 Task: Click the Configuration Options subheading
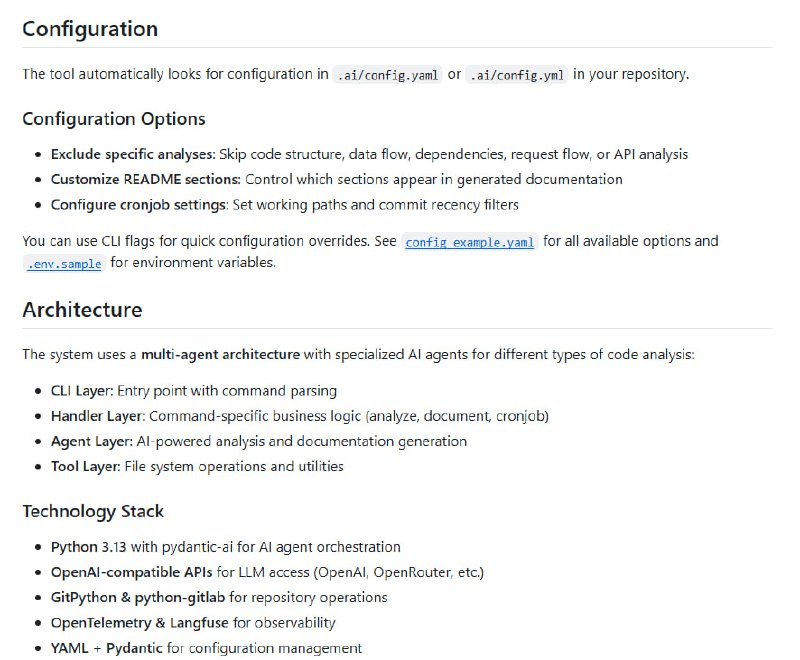114,119
